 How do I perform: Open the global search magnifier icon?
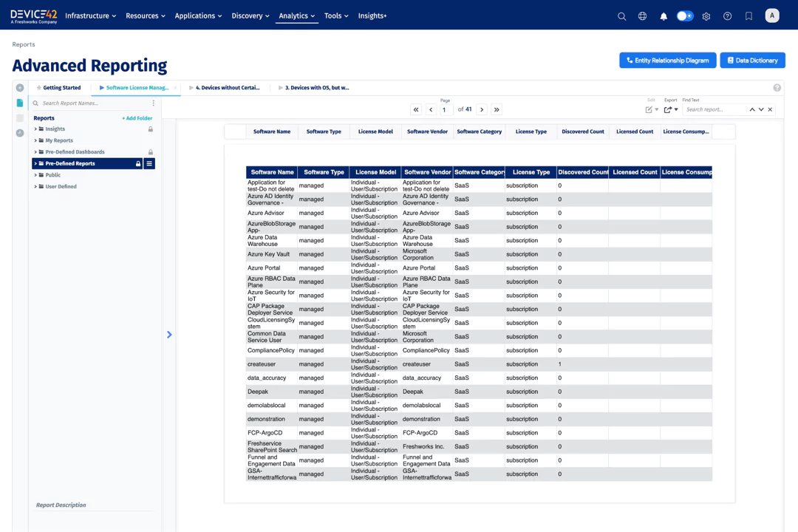coord(621,16)
